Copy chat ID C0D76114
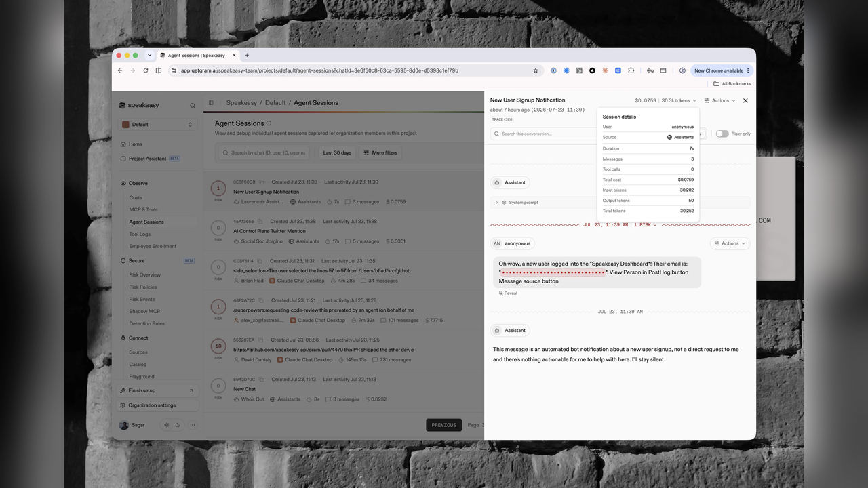This screenshot has width=868, height=488. coord(260,261)
